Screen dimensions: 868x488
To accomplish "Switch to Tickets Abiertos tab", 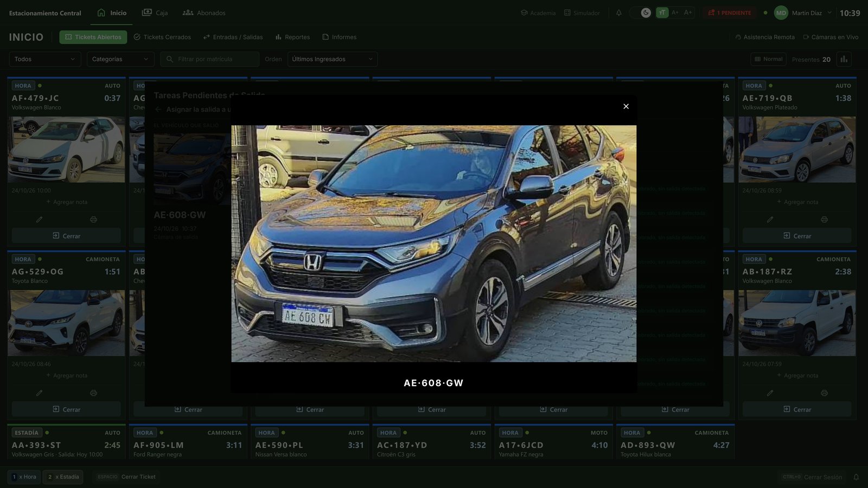I will pos(93,37).
